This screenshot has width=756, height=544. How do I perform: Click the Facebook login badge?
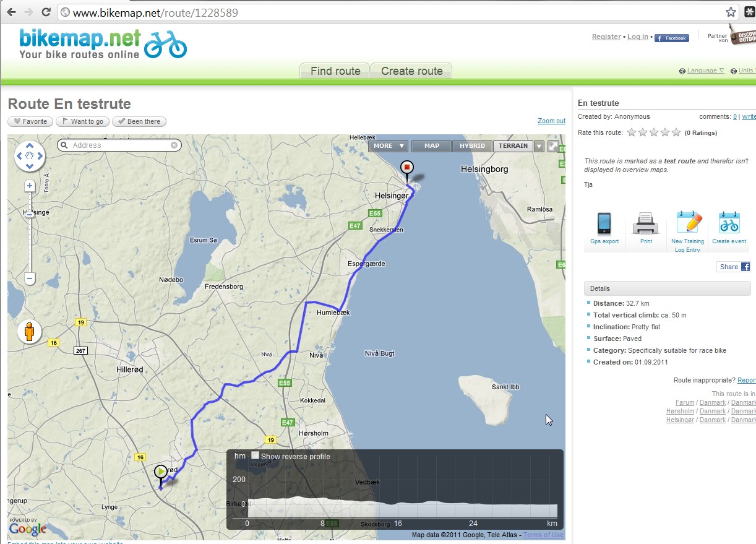(671, 38)
